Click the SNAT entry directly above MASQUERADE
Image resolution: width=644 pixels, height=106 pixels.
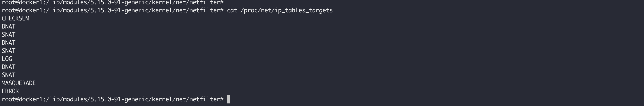pyautogui.click(x=9, y=75)
